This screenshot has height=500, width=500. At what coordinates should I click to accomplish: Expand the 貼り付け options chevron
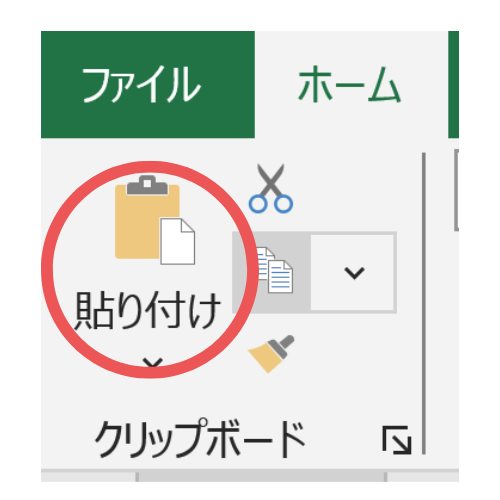(153, 363)
